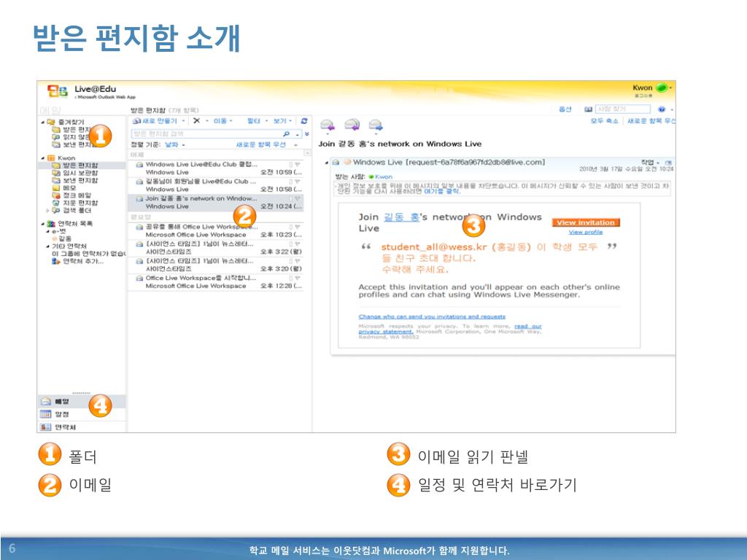Open the 새로 만들기 dropdown arrow
This screenshot has height=560, width=747.
point(183,121)
